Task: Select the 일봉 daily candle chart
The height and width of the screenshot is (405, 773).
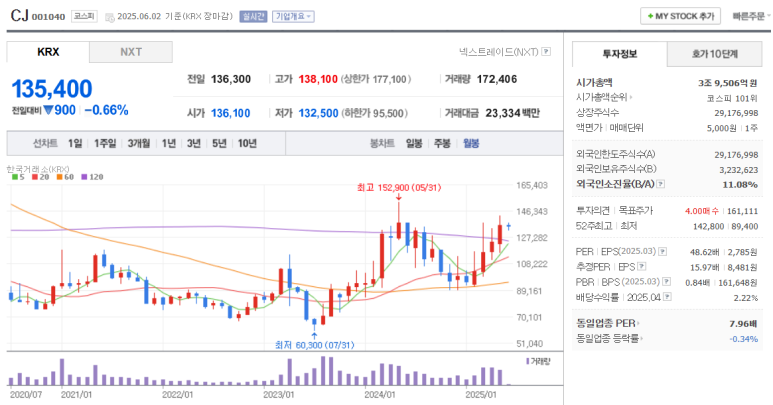Action: pos(414,143)
